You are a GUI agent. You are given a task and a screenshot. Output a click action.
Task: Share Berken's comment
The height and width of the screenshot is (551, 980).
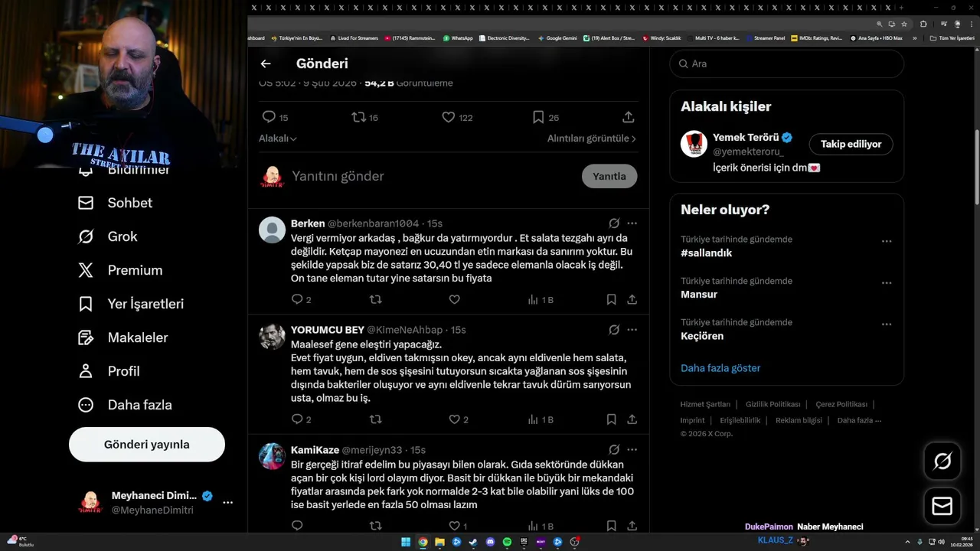[x=632, y=299]
